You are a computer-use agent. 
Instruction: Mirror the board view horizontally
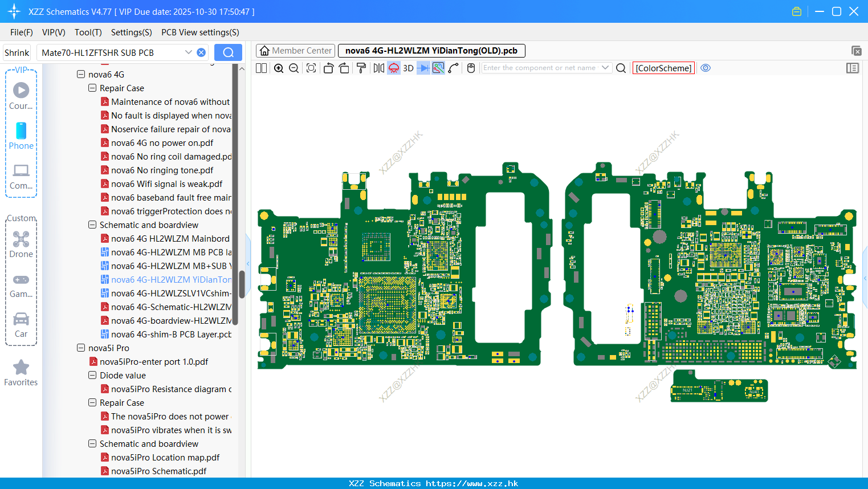[x=379, y=68]
